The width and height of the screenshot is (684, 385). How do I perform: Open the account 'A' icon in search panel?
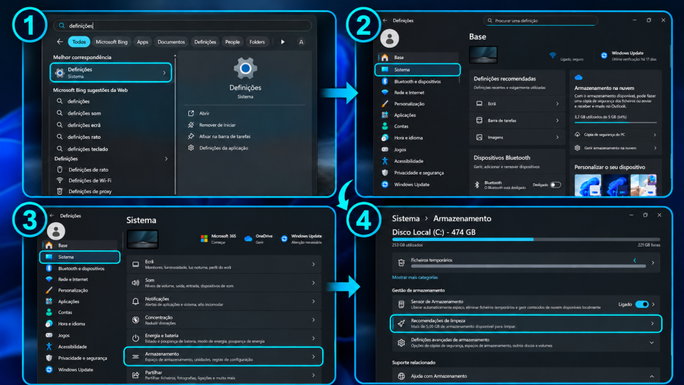301,42
